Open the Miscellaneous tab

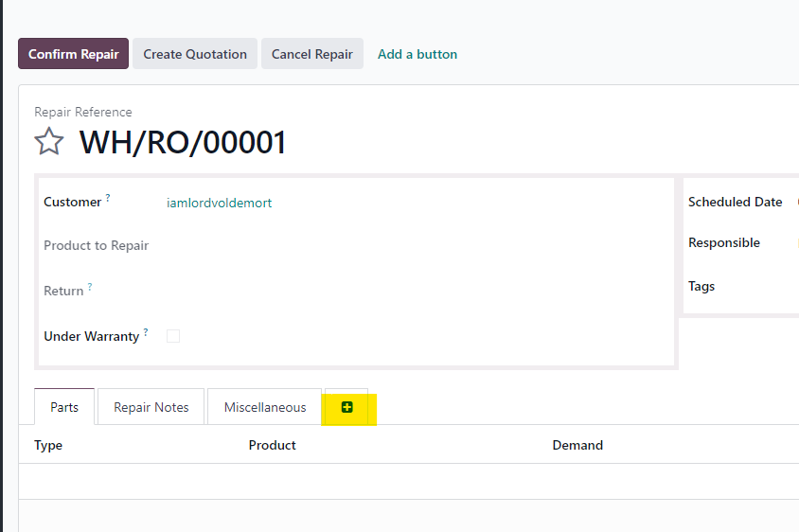coord(265,407)
